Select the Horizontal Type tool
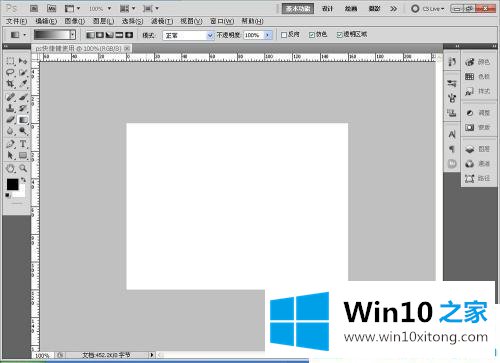Image resolution: width=500 pixels, height=363 pixels. point(23,144)
